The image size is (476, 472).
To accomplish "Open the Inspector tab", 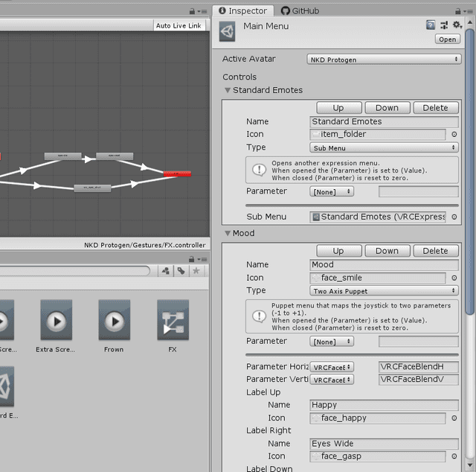I will tap(243, 11).
